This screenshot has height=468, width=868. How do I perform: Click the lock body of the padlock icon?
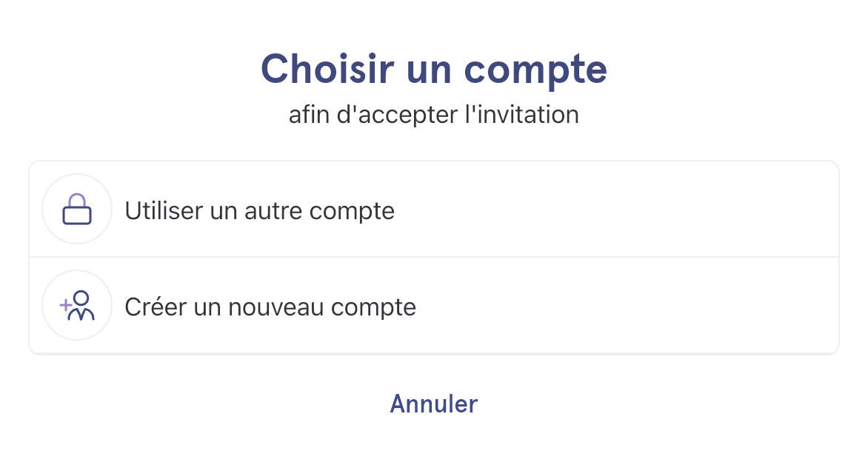click(x=77, y=215)
